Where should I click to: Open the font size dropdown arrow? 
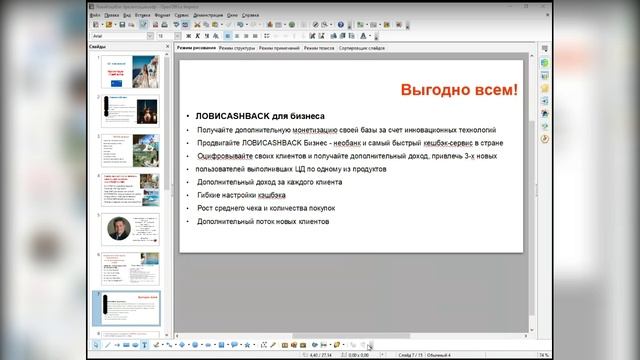(177, 36)
